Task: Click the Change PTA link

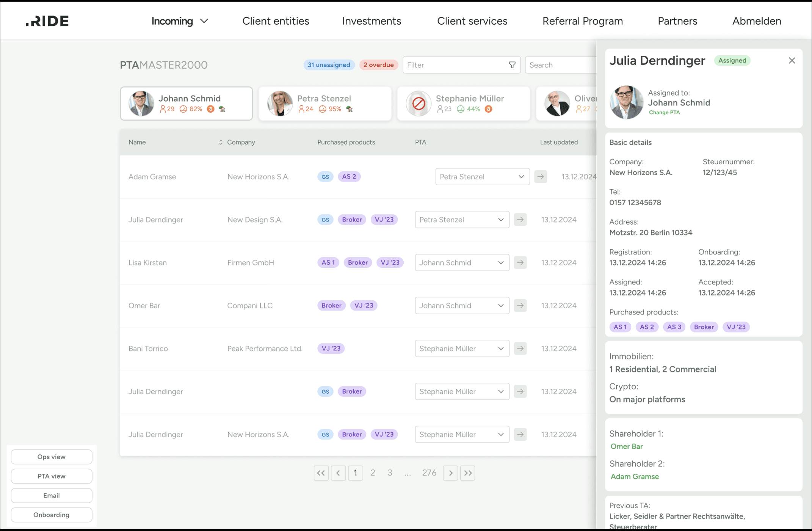Action: click(x=664, y=113)
